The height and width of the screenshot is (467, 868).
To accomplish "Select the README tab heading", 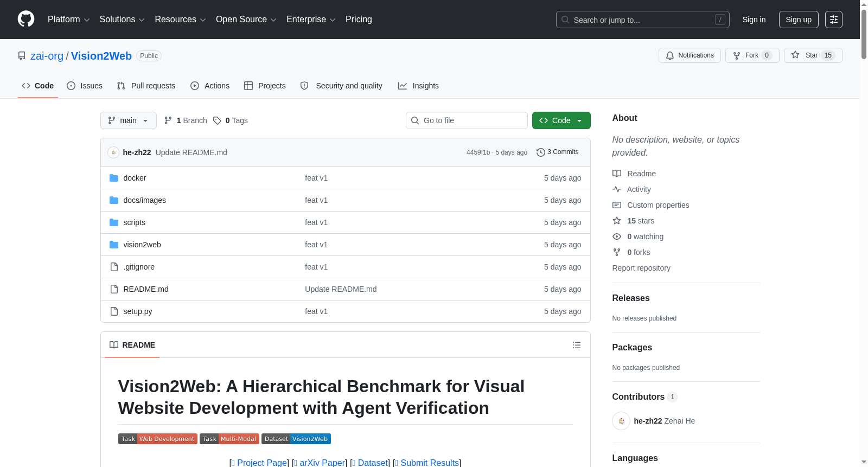I will click(x=132, y=345).
